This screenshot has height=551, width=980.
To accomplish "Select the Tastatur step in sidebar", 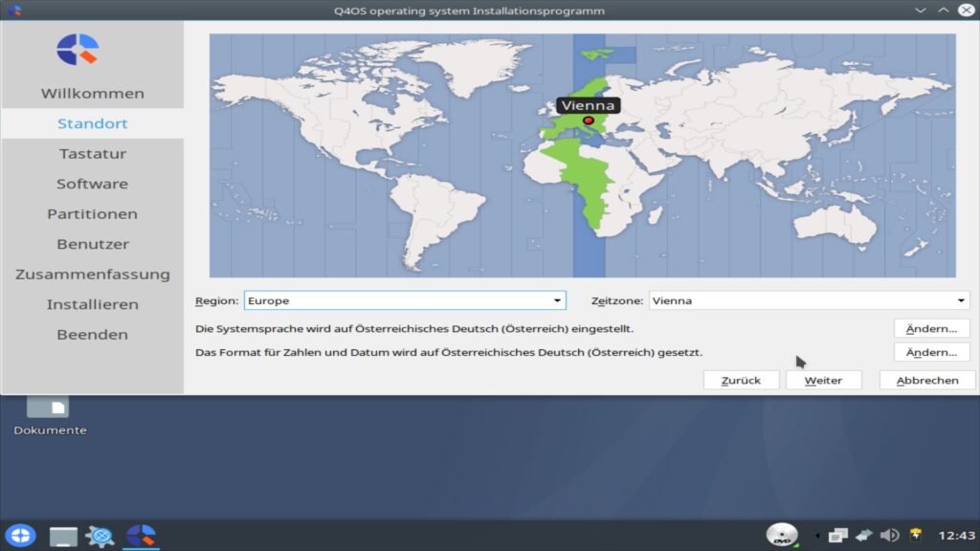I will click(93, 154).
